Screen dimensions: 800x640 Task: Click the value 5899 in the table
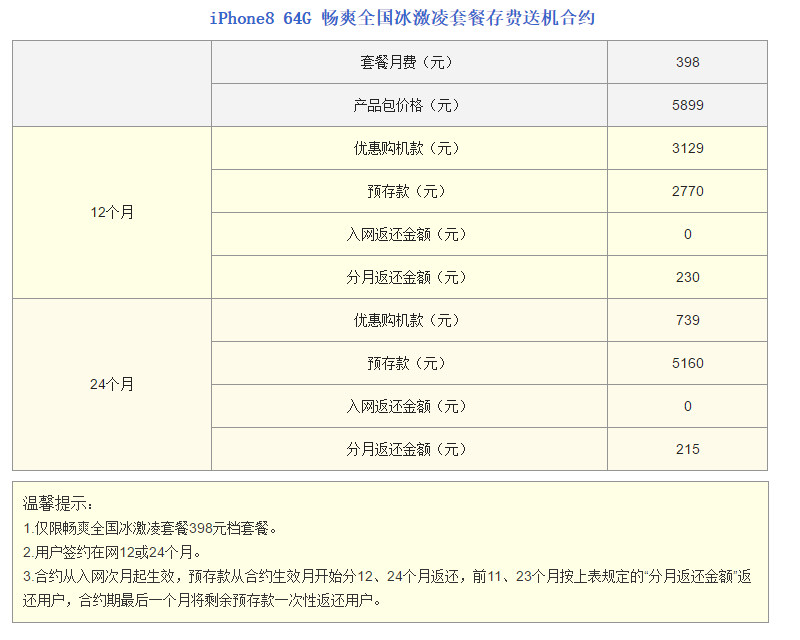687,105
